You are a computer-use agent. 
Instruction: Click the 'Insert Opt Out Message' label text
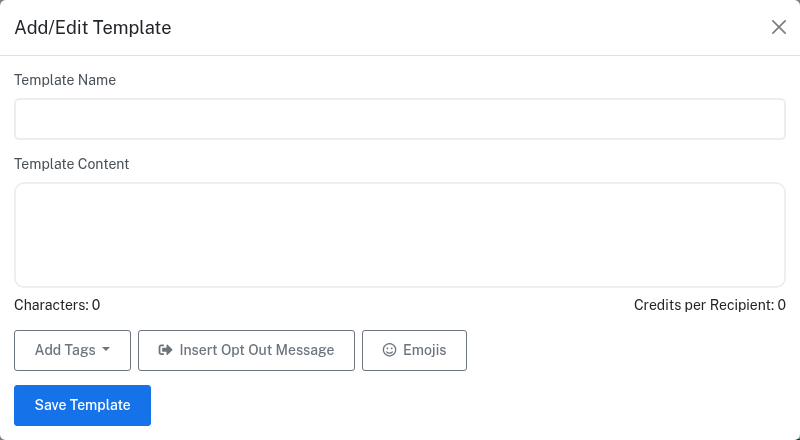click(x=256, y=350)
